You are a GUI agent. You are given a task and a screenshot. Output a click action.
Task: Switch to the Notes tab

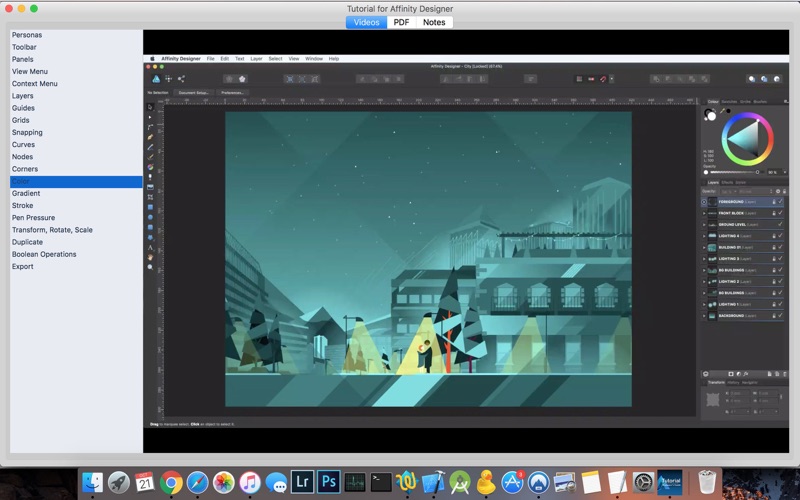434,22
